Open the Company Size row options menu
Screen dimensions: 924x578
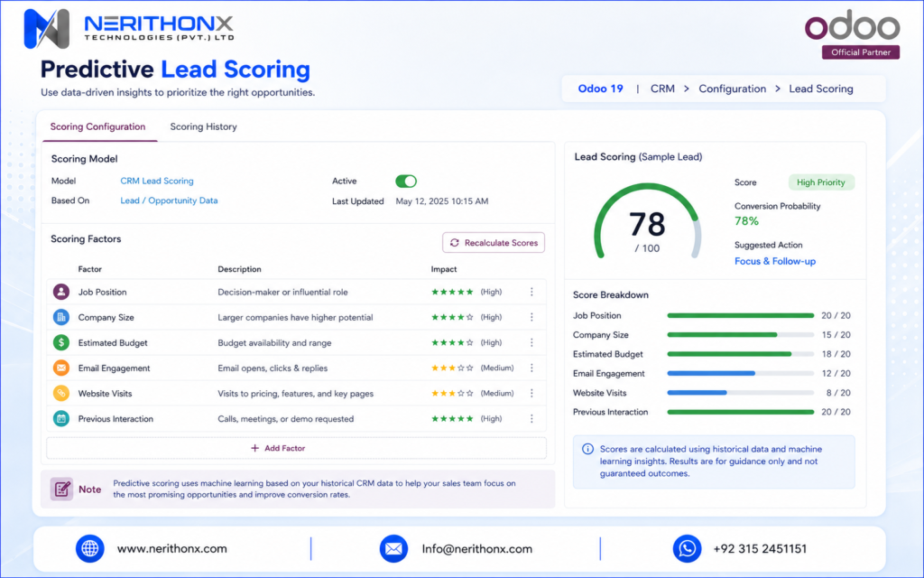[531, 317]
